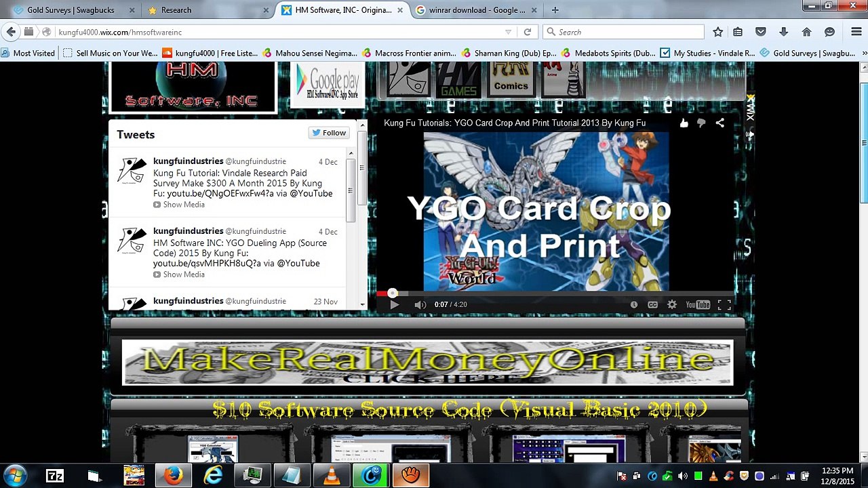
Task: Toggle closed captions on the video
Action: pyautogui.click(x=652, y=305)
